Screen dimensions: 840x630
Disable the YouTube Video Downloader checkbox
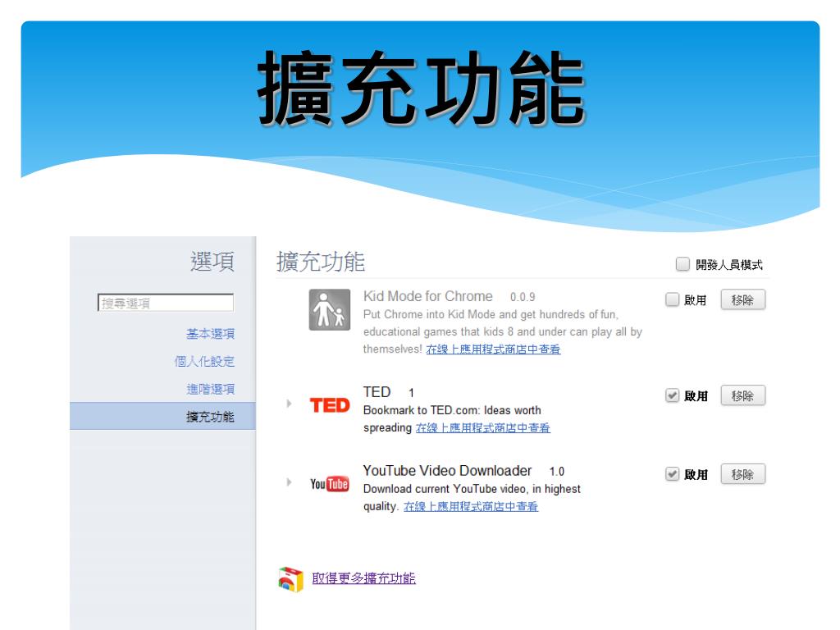672,474
